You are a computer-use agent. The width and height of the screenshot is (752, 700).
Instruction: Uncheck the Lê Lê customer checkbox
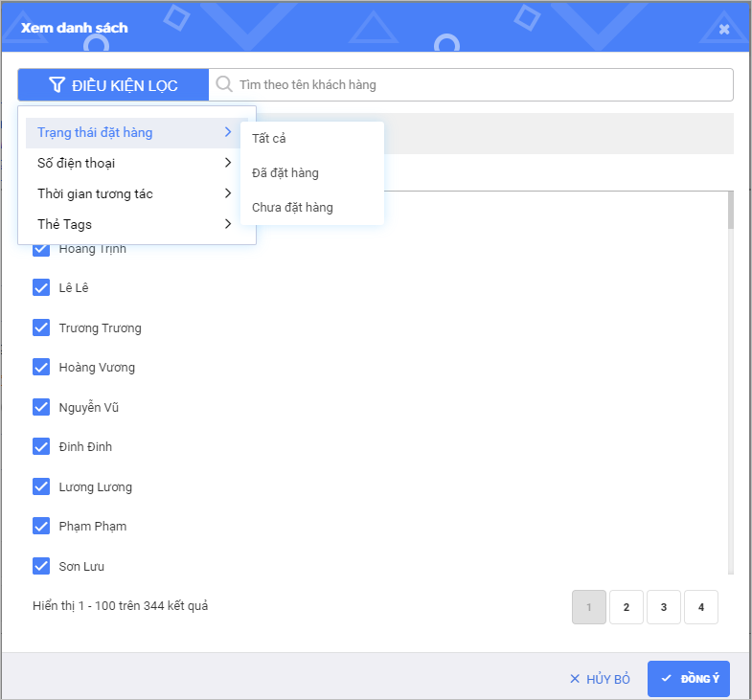(x=41, y=287)
